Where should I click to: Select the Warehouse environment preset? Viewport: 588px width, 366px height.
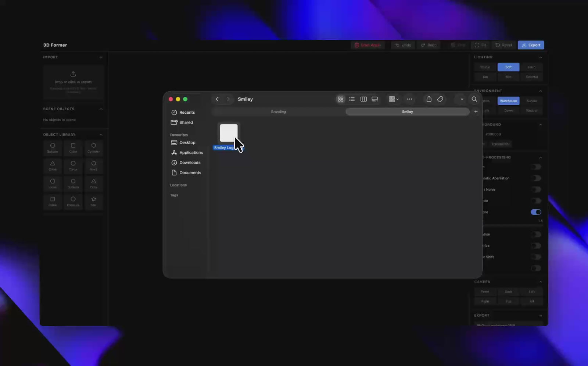coord(508,101)
